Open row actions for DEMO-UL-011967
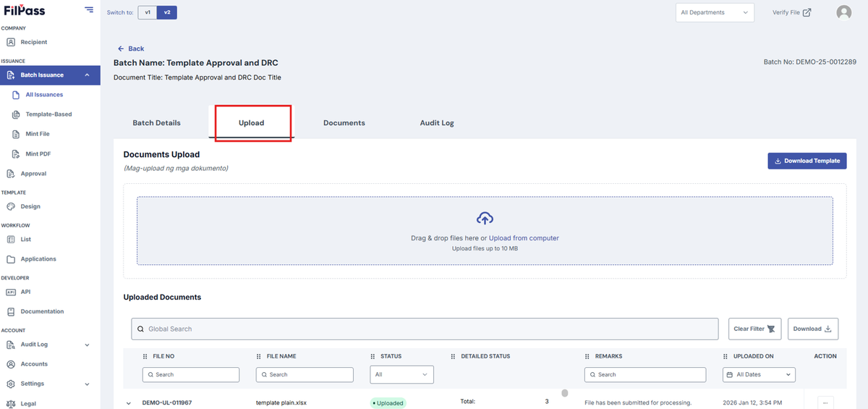 coord(825,402)
